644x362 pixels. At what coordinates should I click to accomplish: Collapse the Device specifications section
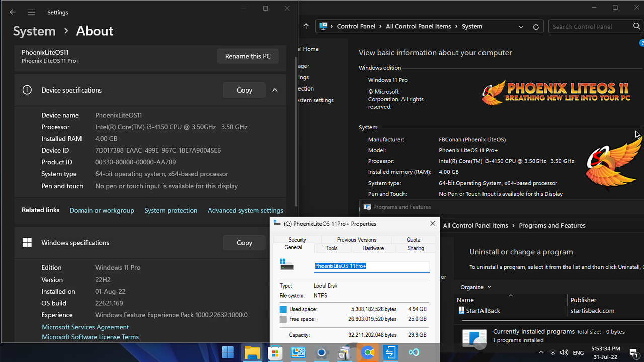(x=275, y=90)
